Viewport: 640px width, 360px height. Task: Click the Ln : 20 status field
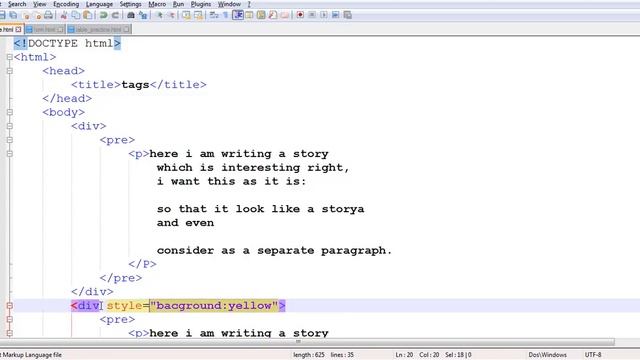point(404,355)
